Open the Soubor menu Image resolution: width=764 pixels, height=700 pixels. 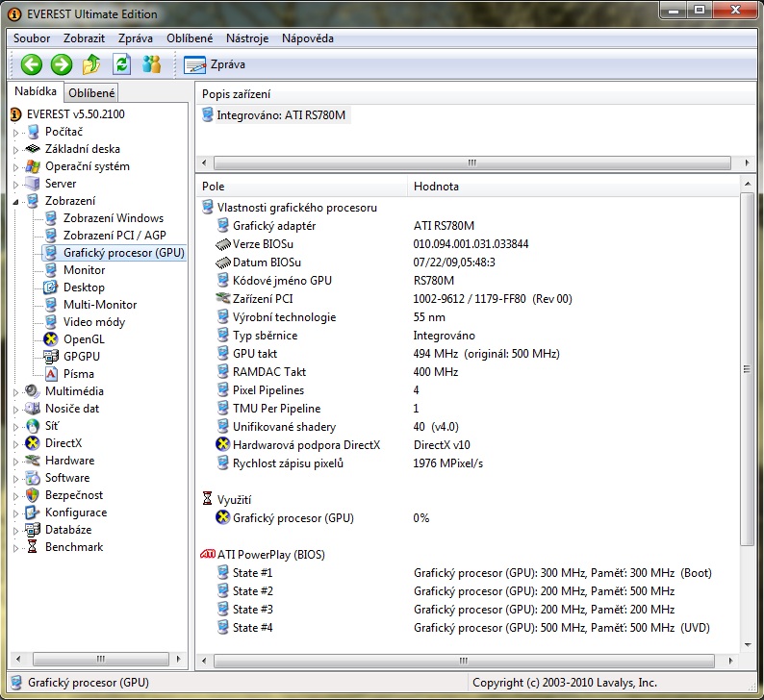[x=32, y=38]
